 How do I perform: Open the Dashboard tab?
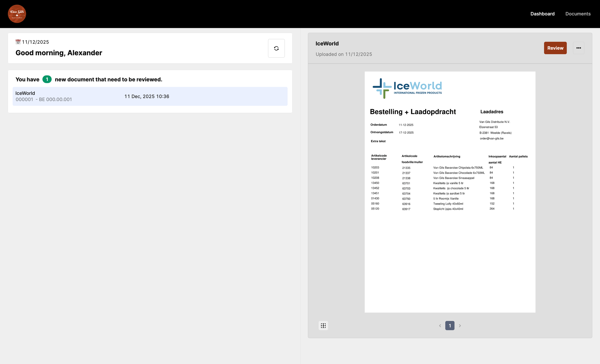coord(542,14)
